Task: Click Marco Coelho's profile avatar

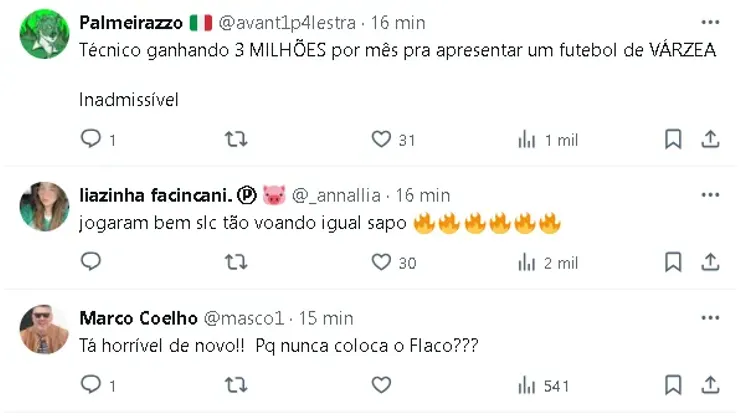Action: 44,330
